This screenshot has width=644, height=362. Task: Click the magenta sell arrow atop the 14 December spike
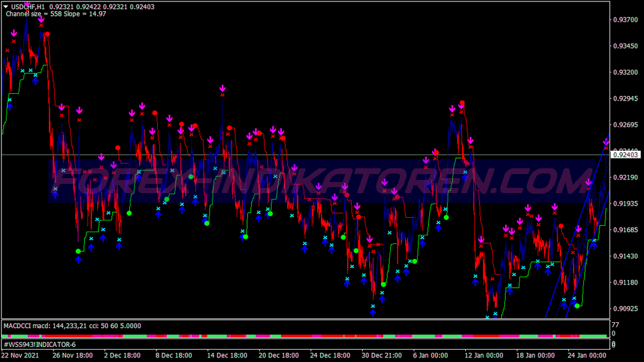click(x=222, y=88)
